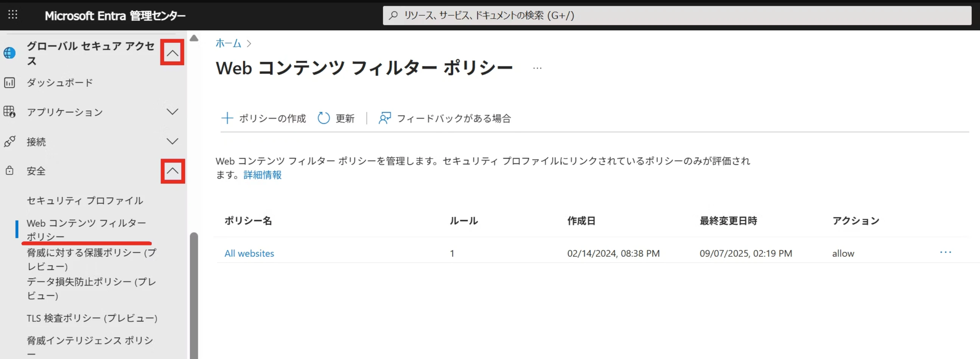980x359 pixels.
Task: Click the アプリケーション grid icon
Action: 9,112
